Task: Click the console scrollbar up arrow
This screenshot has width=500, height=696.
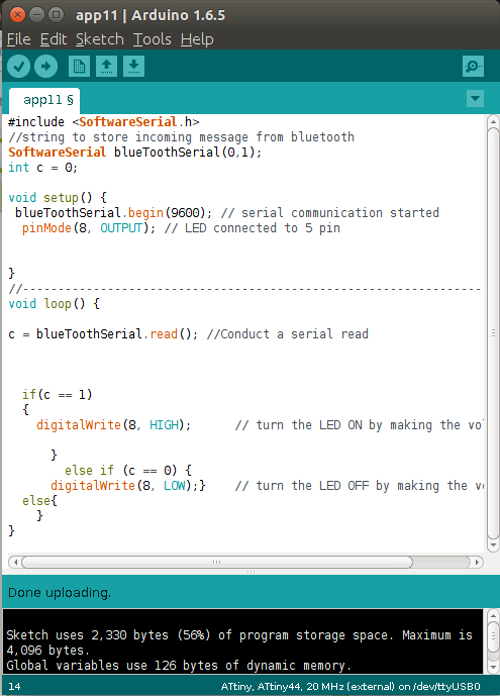Action: [493, 616]
